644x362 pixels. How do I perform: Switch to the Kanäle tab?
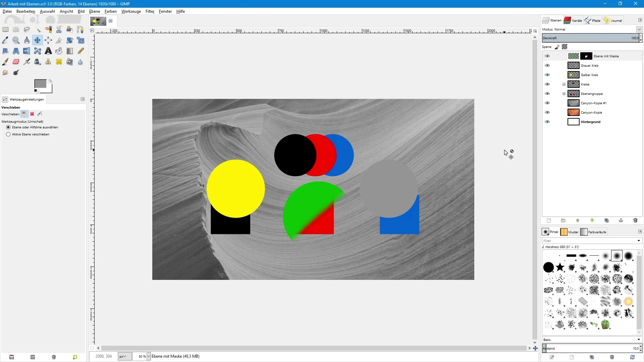click(x=573, y=20)
